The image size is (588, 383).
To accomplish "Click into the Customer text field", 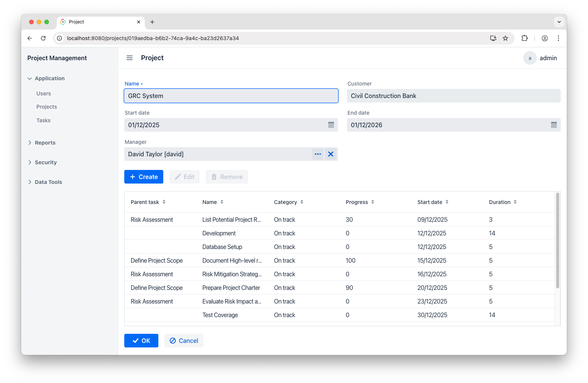I will point(454,96).
